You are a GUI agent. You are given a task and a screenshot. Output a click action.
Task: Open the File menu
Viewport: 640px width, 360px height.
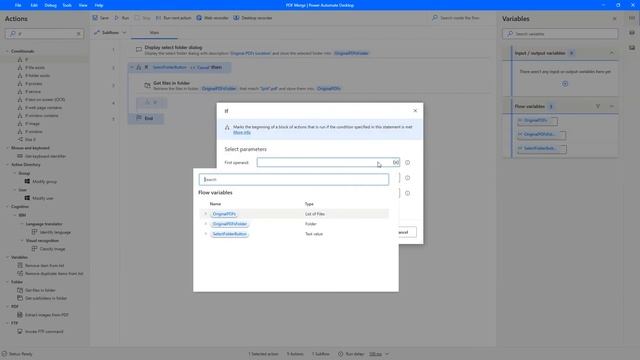pyautogui.click(x=18, y=5)
